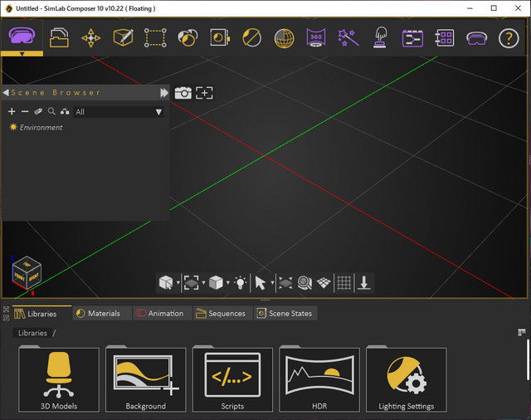Click the magic wand effects icon

348,38
